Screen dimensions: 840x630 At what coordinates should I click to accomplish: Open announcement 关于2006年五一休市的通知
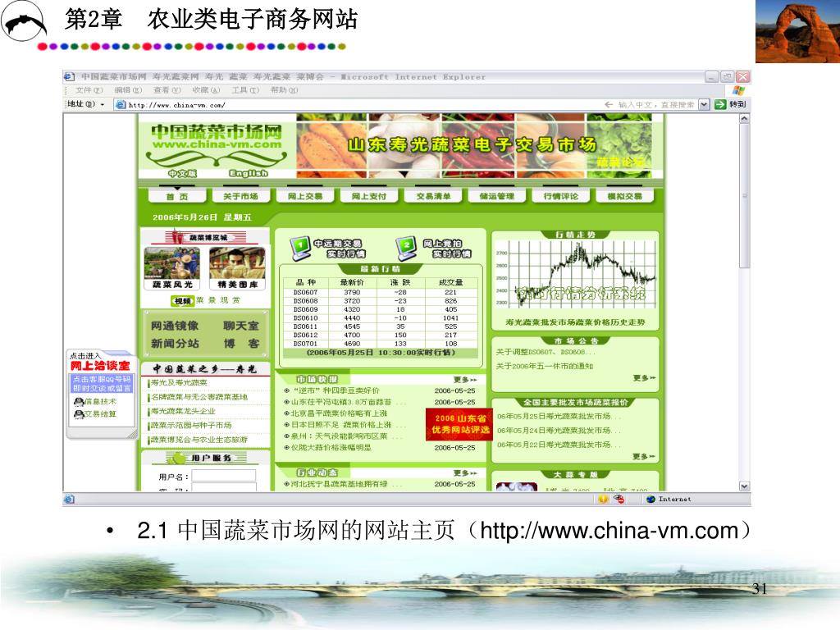(x=545, y=367)
